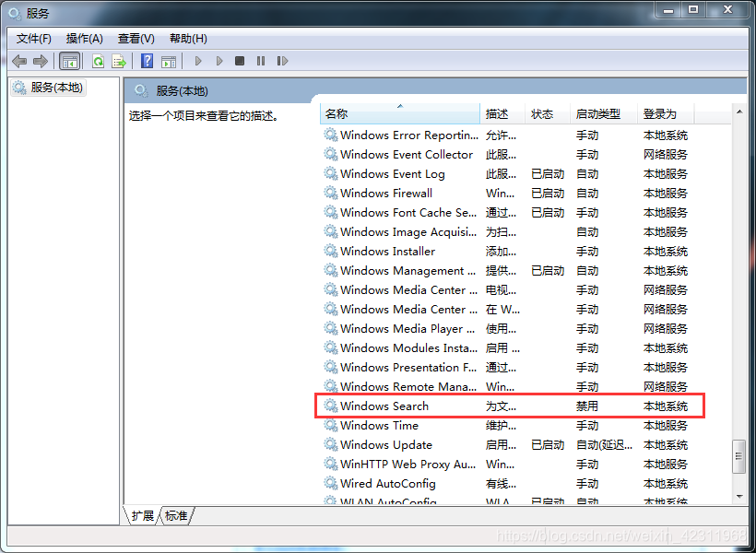This screenshot has height=553, width=756.
Task: Click gear icon of Windows Installer row
Action: 330,251
